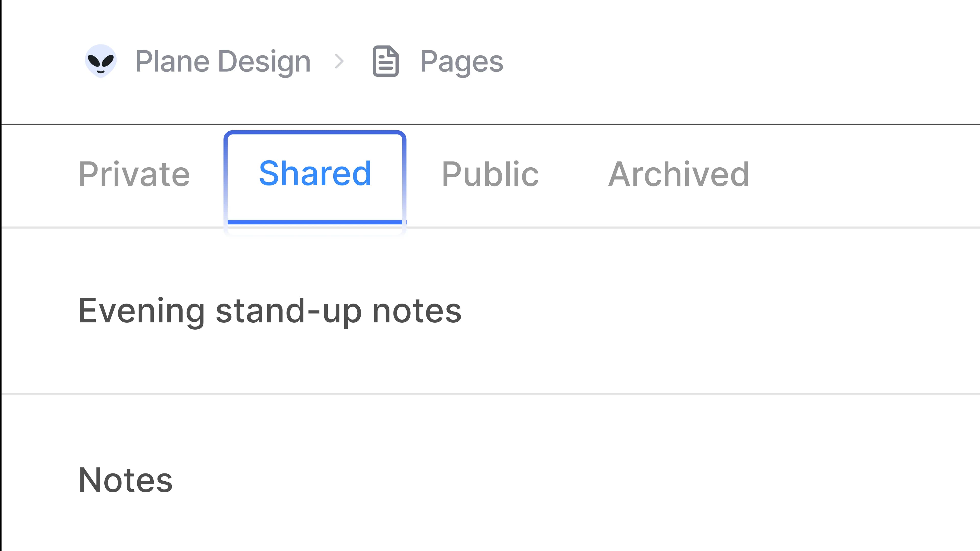
Task: Click the Pages document icon
Action: click(x=385, y=61)
